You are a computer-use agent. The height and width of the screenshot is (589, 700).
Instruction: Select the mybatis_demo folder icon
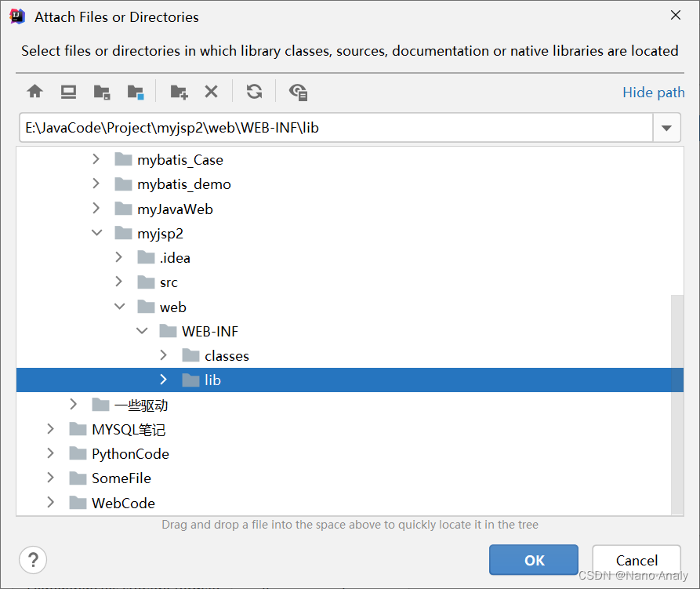pyautogui.click(x=123, y=184)
